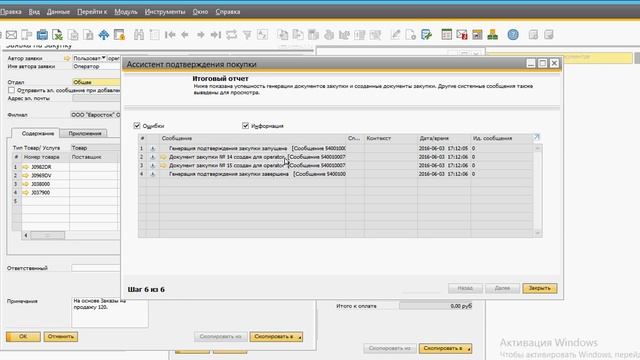Follow the link arrow for document No. 14
This screenshot has width=640, height=360.
coord(163,157)
